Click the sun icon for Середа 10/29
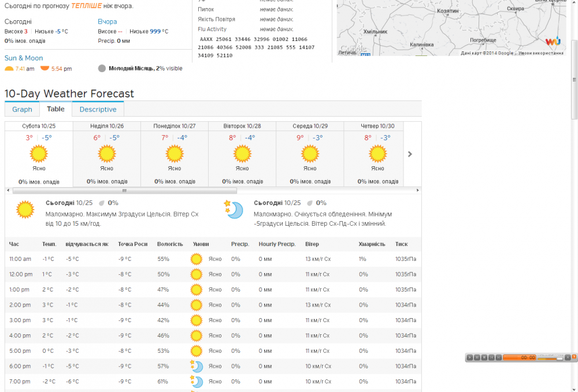The image size is (578, 392). 310,154
